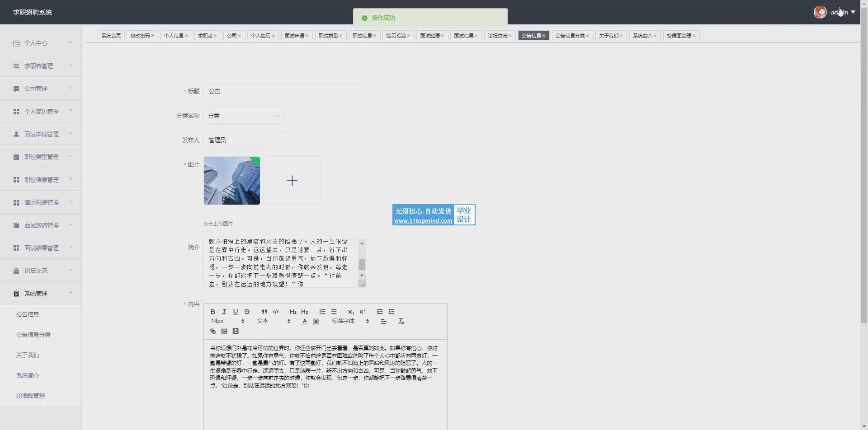Screen dimensions: 868x430
Task: Expand the 个人中心 sidebar menu
Action: [x=41, y=43]
